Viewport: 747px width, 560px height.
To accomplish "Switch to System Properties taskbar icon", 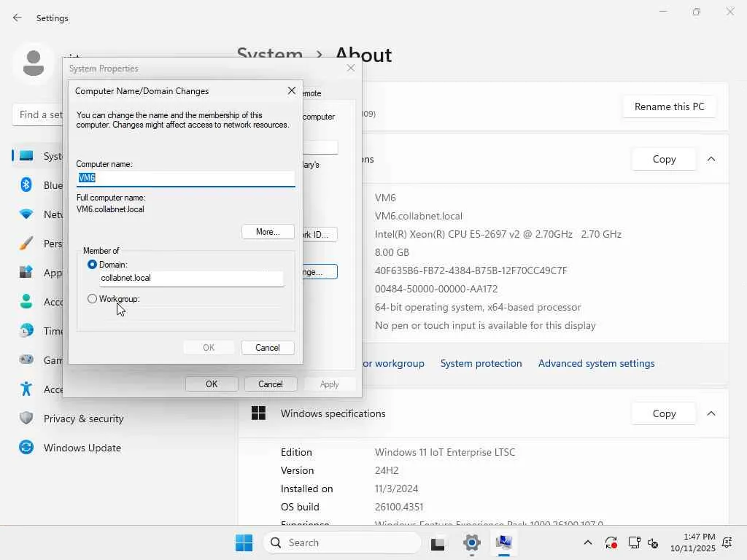I will pos(503,542).
